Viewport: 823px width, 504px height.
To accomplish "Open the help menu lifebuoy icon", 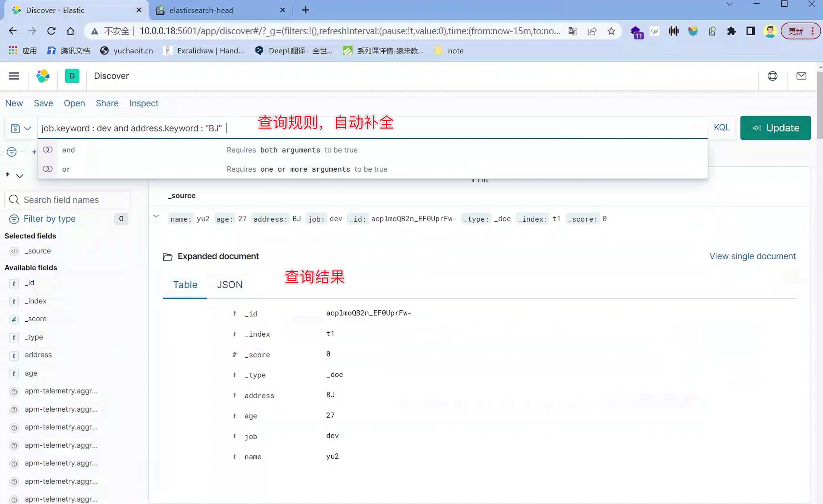I will pos(772,76).
